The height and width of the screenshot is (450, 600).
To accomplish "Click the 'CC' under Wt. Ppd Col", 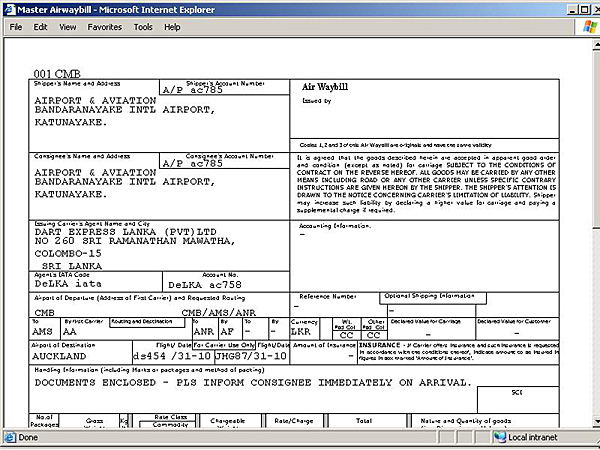I will pos(346,335).
